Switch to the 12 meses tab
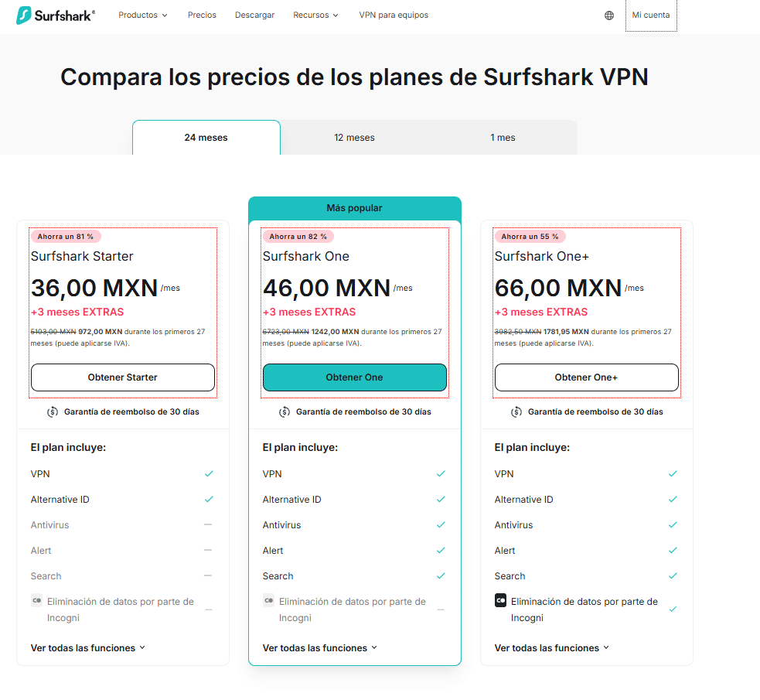The width and height of the screenshot is (760, 700). pos(354,138)
